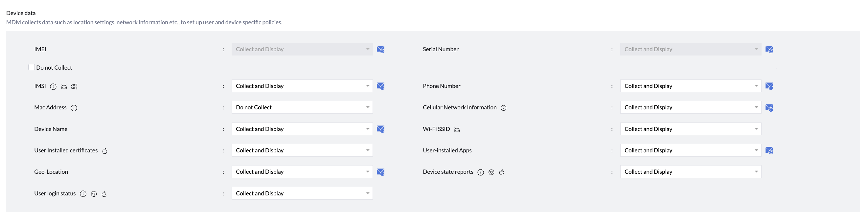Click the Windows icon next to IMSI
This screenshot has width=868, height=222.
pos(75,87)
